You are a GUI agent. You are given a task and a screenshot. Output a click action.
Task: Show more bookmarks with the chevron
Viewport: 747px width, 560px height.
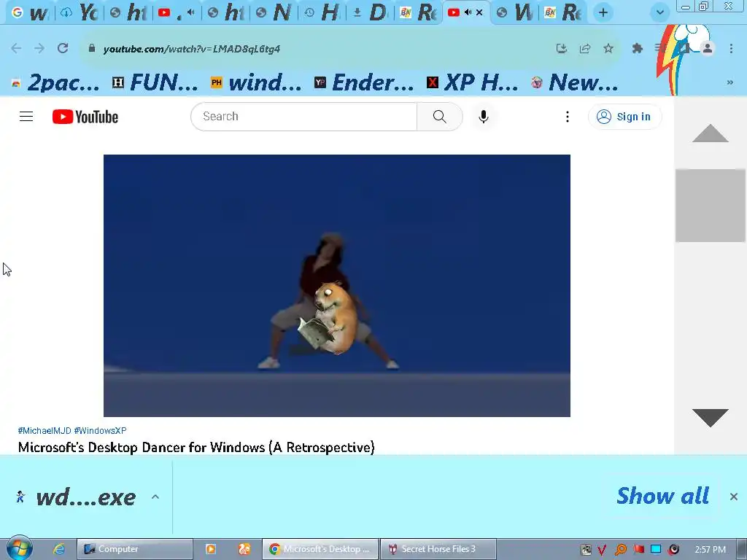point(729,82)
